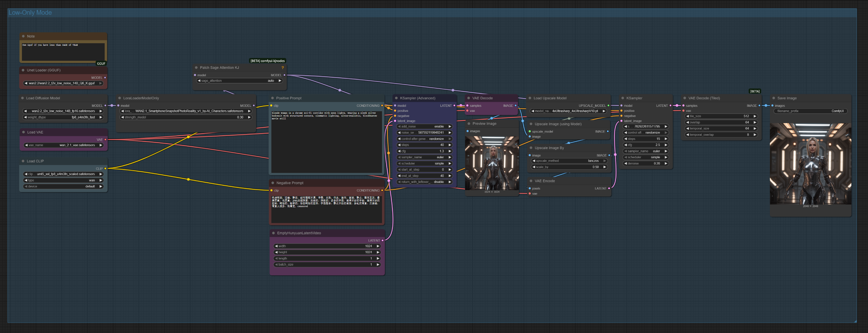Open help icon on Patch Sage Attention KJ
Screen dimensions: 868x333
point(283,68)
